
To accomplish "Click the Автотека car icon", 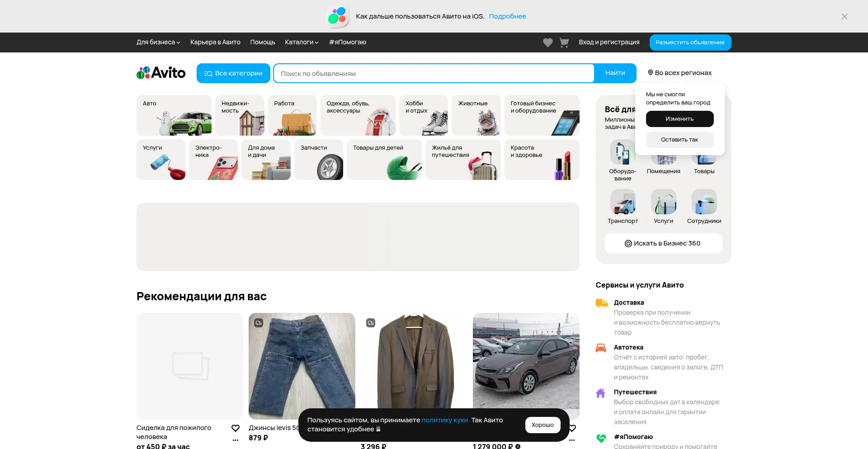I will pos(601,348).
